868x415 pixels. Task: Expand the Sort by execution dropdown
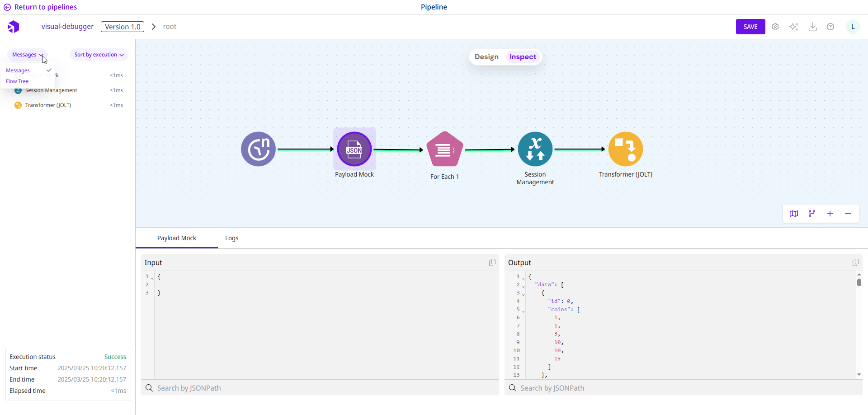pos(99,55)
